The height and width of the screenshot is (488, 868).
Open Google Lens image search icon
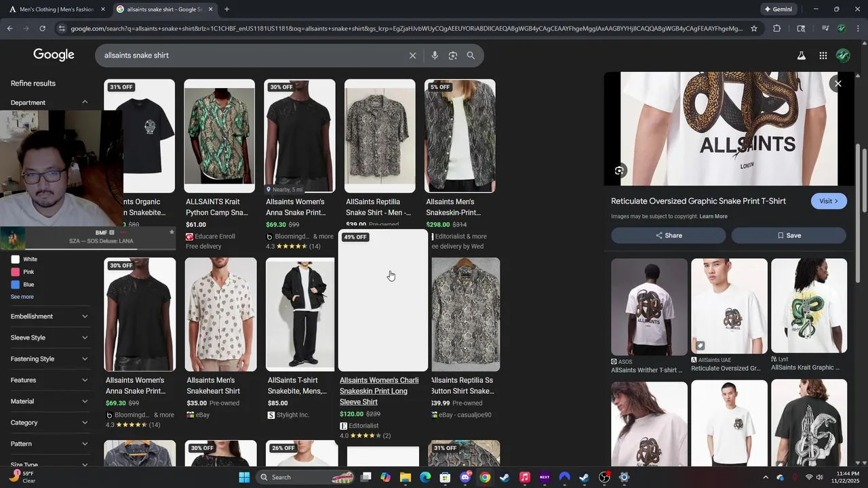point(453,56)
